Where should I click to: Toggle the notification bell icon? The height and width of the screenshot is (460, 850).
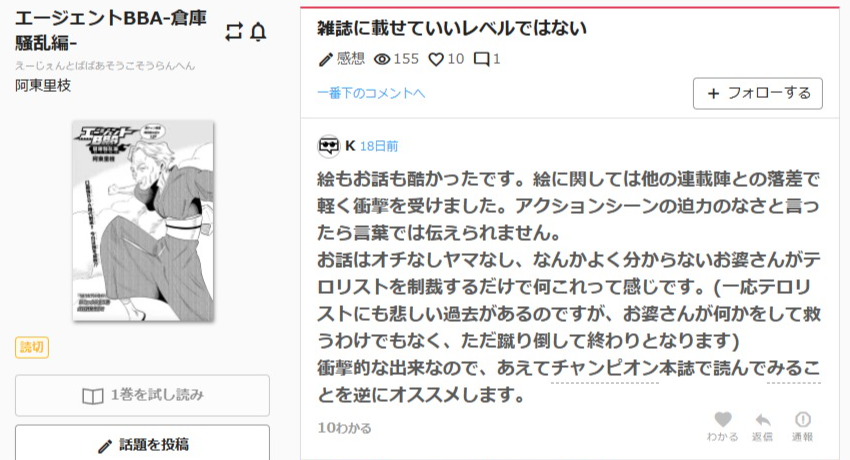[x=258, y=32]
